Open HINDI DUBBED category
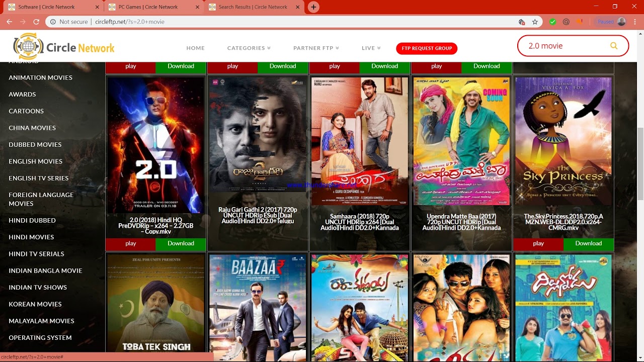This screenshot has width=644, height=362. pos(32,220)
